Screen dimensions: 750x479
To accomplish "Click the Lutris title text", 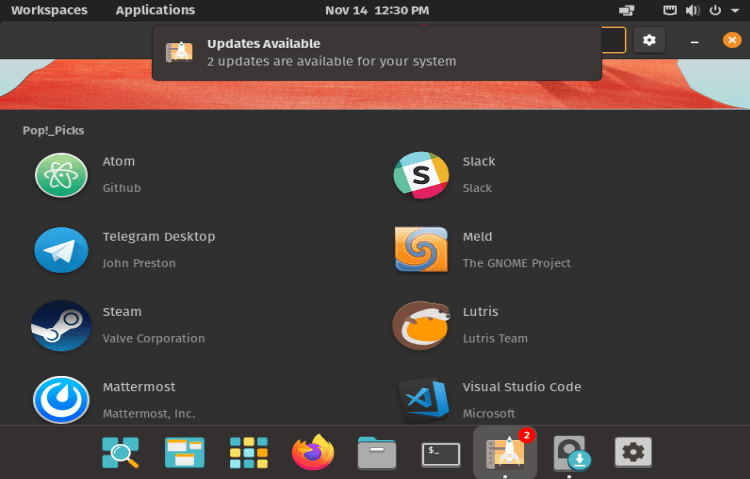I will point(481,312).
